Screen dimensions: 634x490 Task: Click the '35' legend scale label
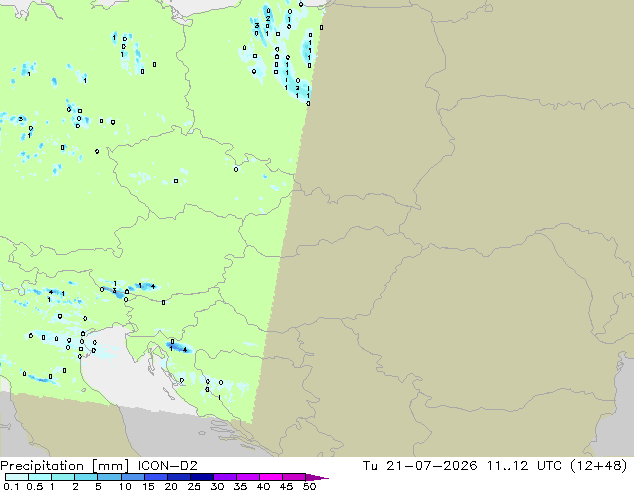240,486
